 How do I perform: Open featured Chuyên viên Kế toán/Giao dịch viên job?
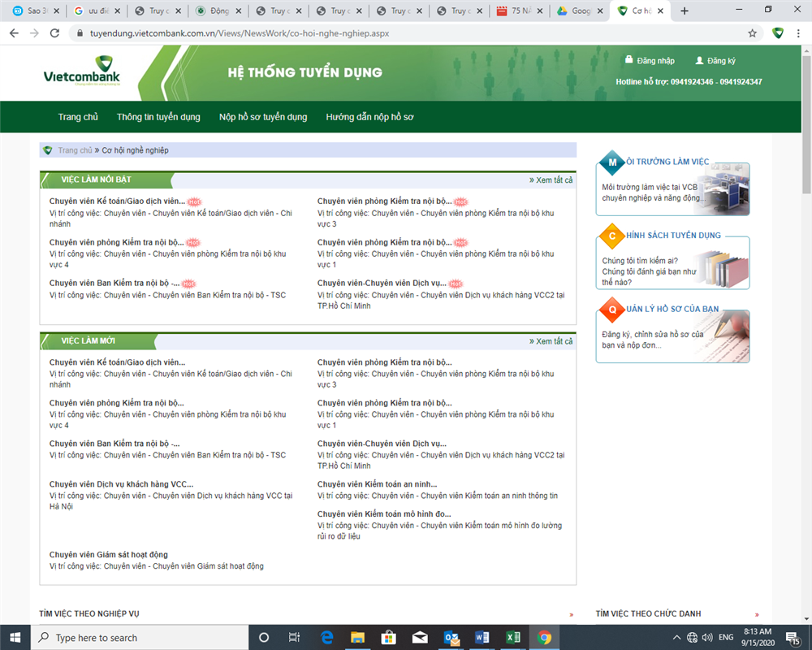click(117, 201)
